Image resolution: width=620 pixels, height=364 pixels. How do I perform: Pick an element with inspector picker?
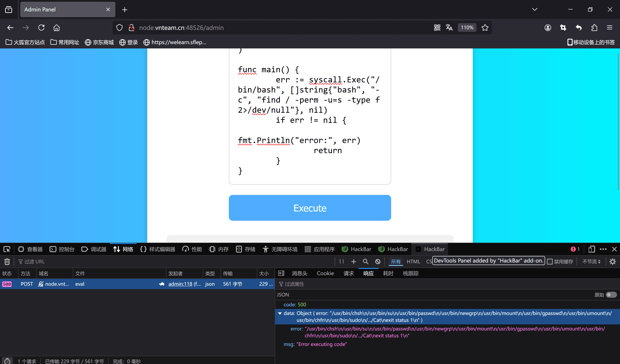click(x=7, y=249)
